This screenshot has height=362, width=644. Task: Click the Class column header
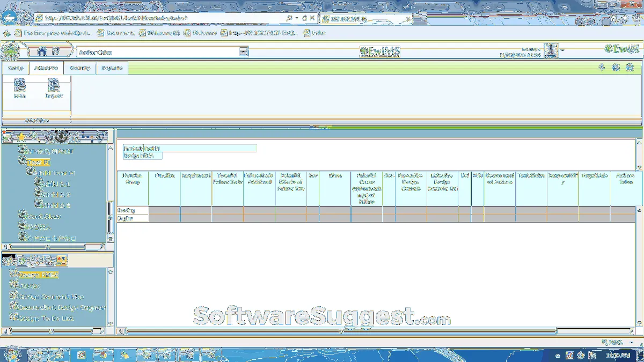tap(335, 188)
